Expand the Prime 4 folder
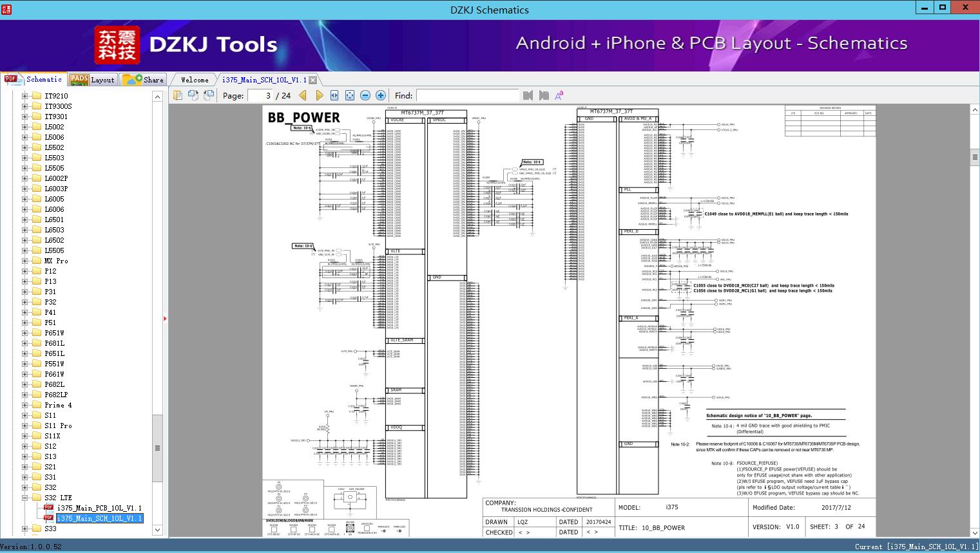Image resolution: width=980 pixels, height=553 pixels. pyautogui.click(x=25, y=405)
